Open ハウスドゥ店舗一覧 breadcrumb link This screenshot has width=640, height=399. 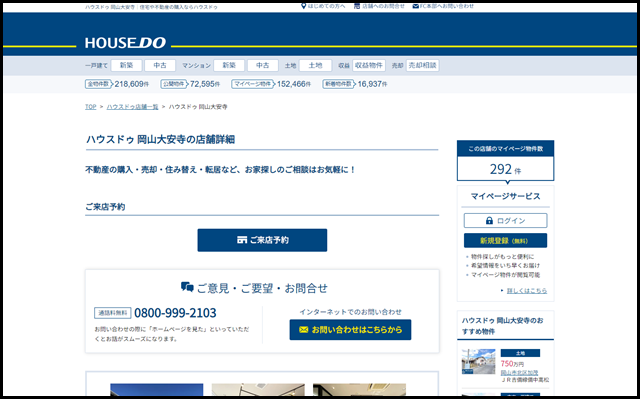pyautogui.click(x=132, y=107)
